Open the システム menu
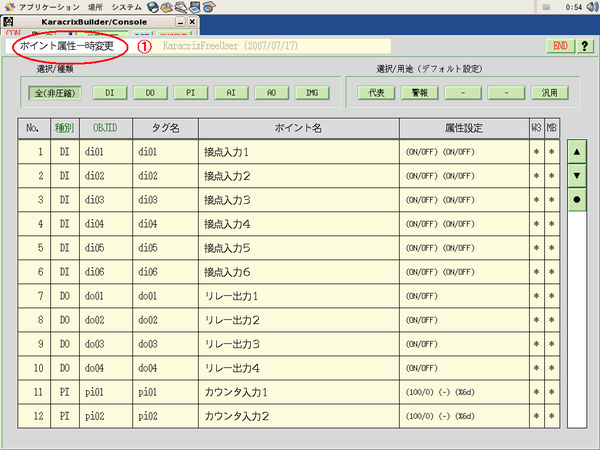The height and width of the screenshot is (450, 600). pyautogui.click(x=126, y=7)
